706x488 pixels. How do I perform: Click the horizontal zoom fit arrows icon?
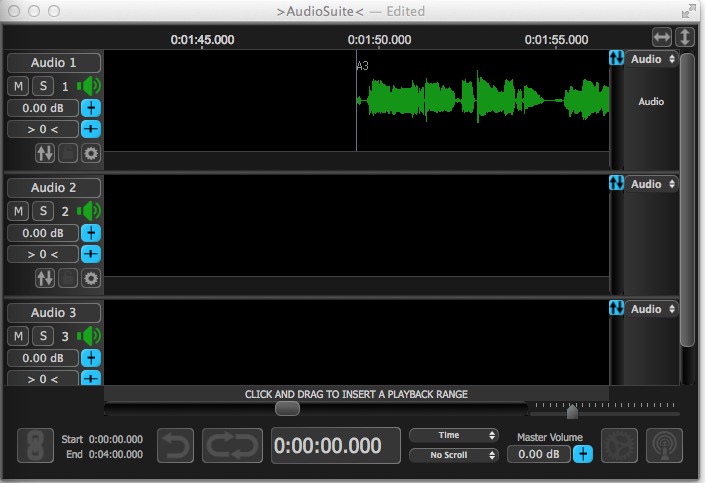(661, 37)
